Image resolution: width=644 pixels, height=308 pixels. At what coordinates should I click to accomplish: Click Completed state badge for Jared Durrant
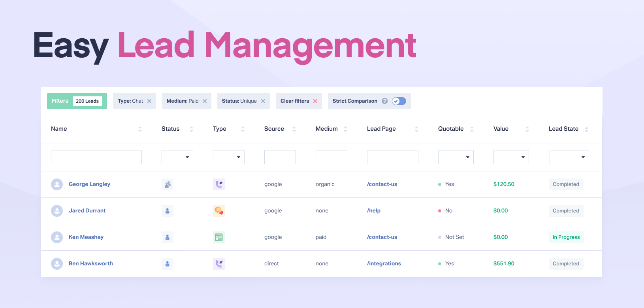pyautogui.click(x=566, y=211)
